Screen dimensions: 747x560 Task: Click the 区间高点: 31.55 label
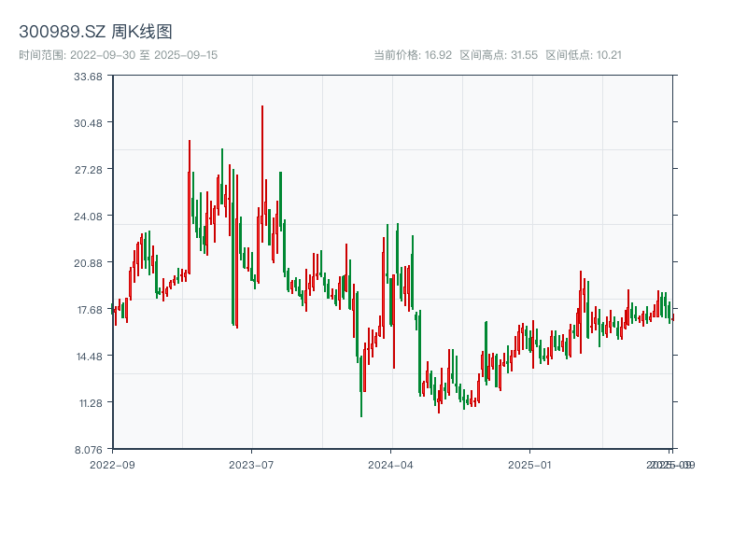click(499, 55)
